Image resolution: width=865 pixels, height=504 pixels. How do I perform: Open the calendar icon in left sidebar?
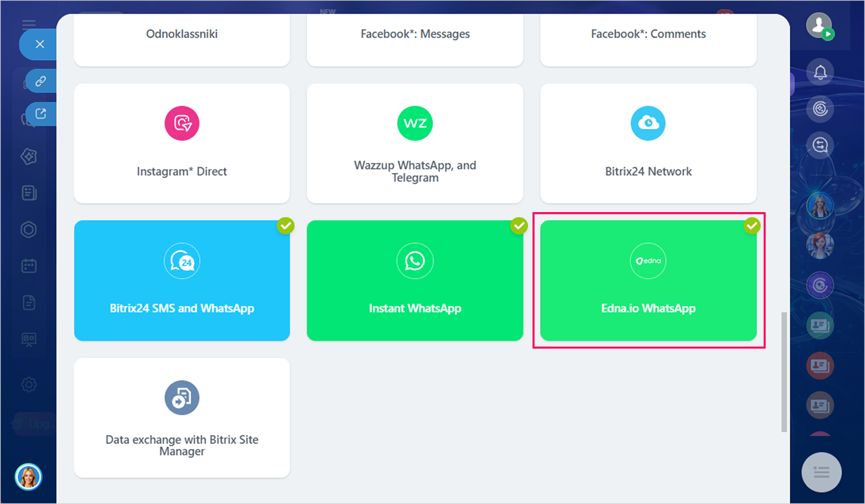point(29,266)
